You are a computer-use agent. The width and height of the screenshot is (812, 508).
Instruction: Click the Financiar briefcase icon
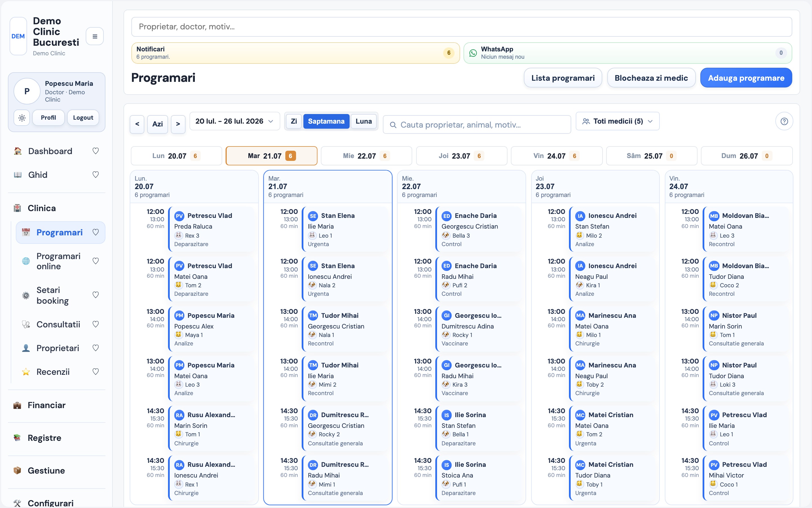pos(17,405)
